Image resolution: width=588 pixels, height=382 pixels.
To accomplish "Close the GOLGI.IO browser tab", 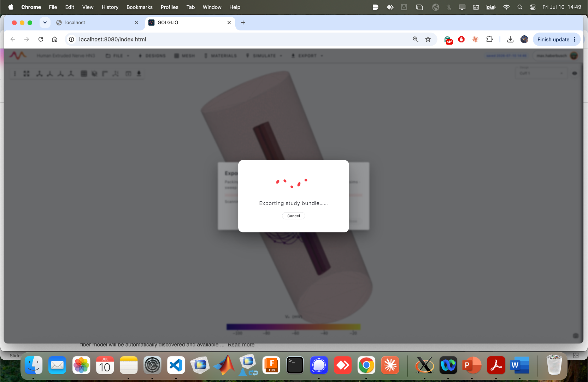I will coord(229,23).
